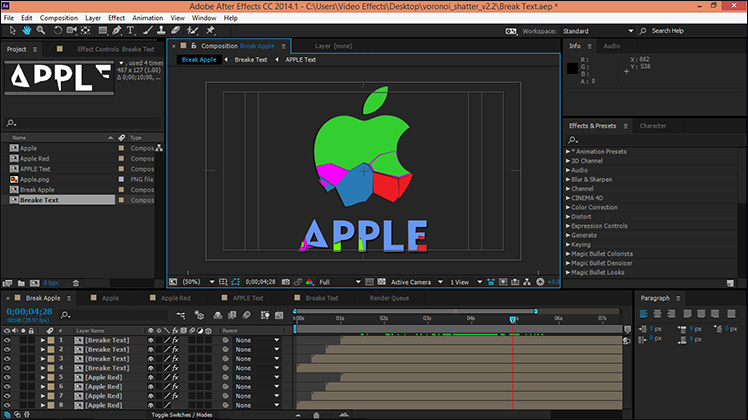Open the 1 View layout dropdown
Screen dimensions: 748x420
click(466, 282)
